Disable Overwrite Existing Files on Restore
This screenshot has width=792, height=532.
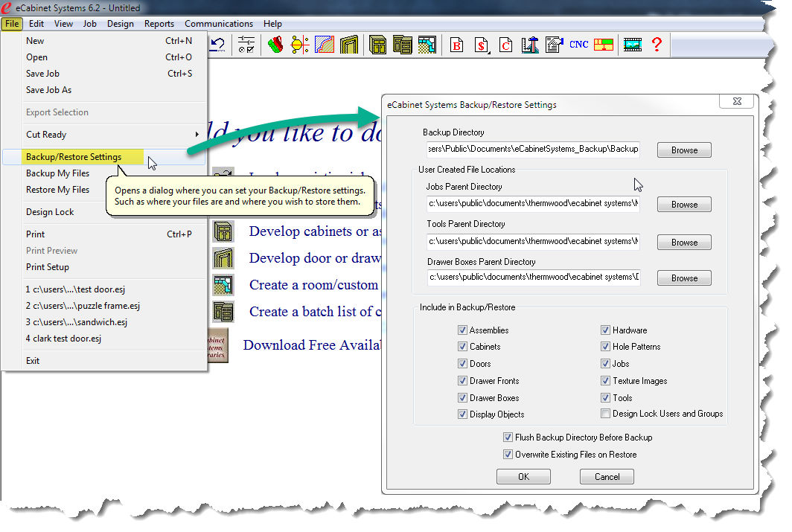508,455
